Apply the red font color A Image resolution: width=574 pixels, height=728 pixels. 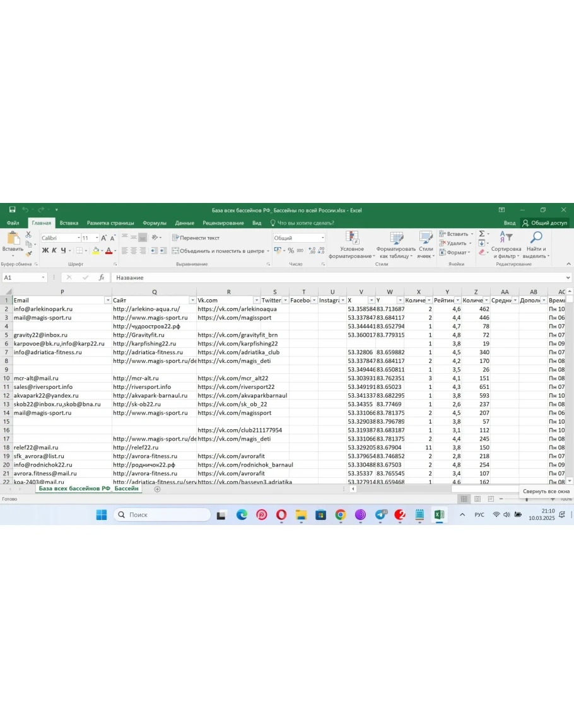click(x=108, y=251)
